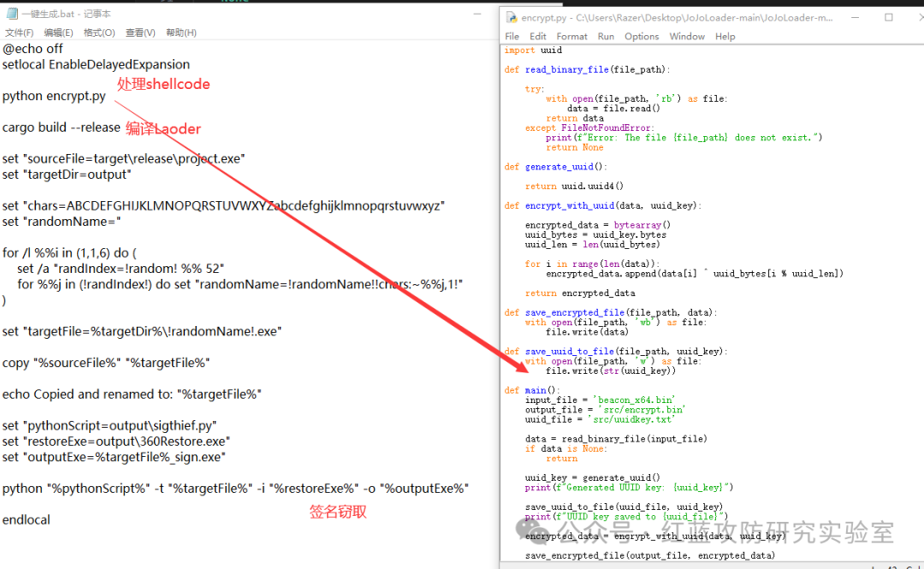
Task: Click 'for /l %%i in (1,1,6) do (' line
Action: (x=69, y=253)
